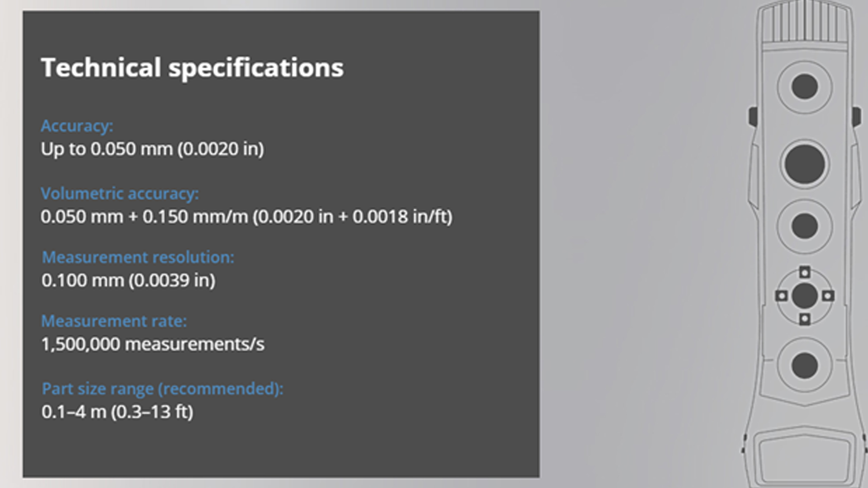
Task: Select the Accuracy label
Action: click(77, 126)
